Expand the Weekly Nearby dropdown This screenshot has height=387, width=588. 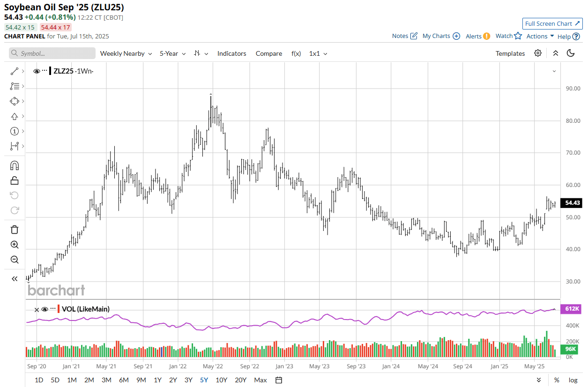[x=126, y=53]
